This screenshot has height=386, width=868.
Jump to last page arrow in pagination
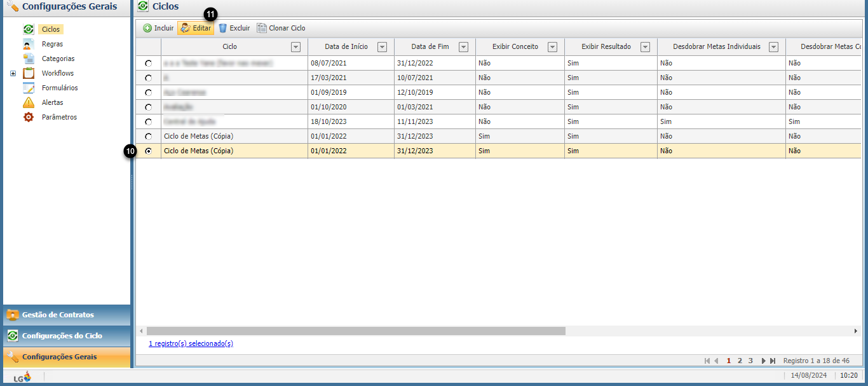tap(773, 361)
